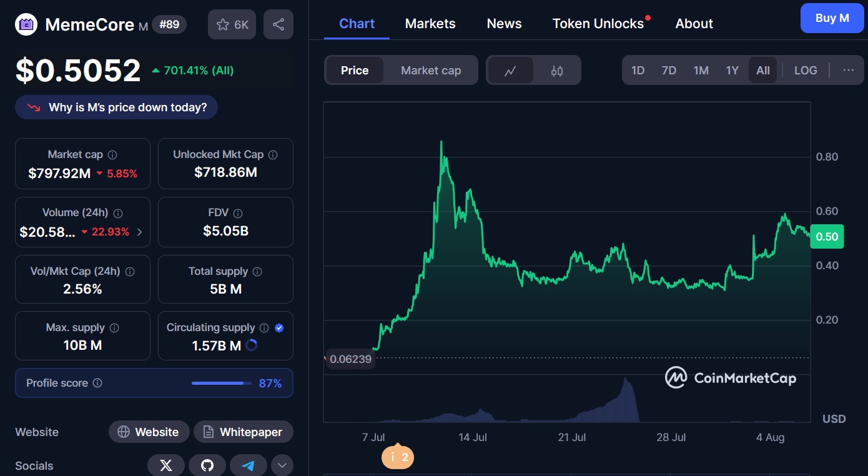Image resolution: width=868 pixels, height=476 pixels.
Task: Select the Market cap toggle
Action: tap(431, 71)
